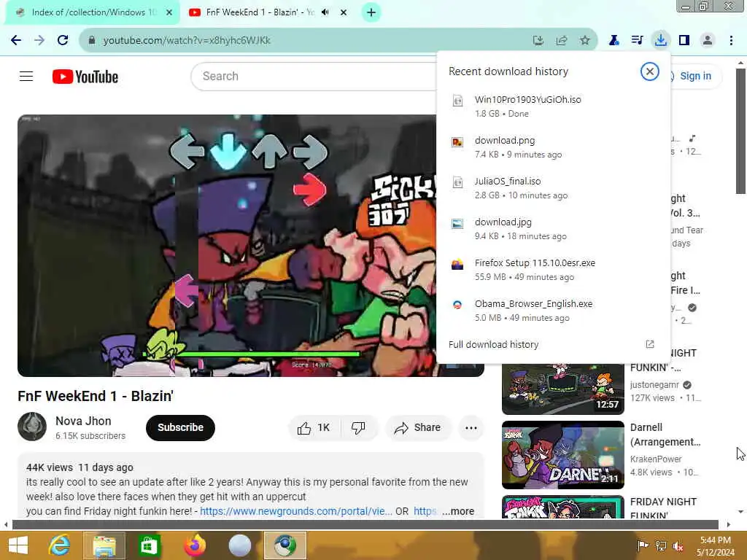
Task: Open the Nova Jhon channel name
Action: coord(83,421)
